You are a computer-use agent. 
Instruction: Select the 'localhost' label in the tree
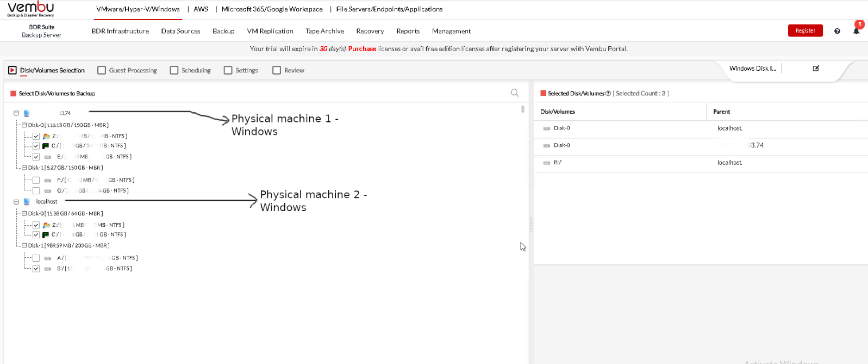point(47,202)
